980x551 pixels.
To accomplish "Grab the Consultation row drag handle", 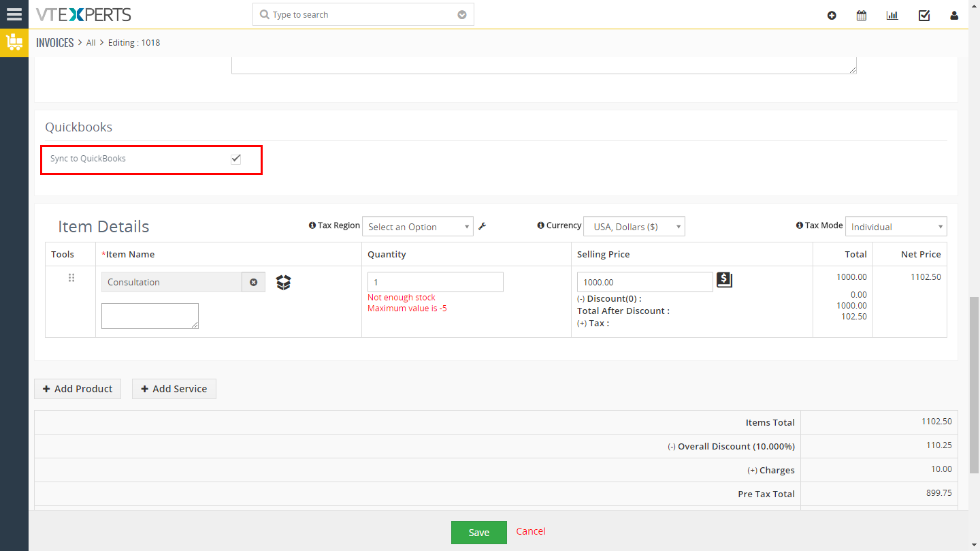I will click(71, 278).
